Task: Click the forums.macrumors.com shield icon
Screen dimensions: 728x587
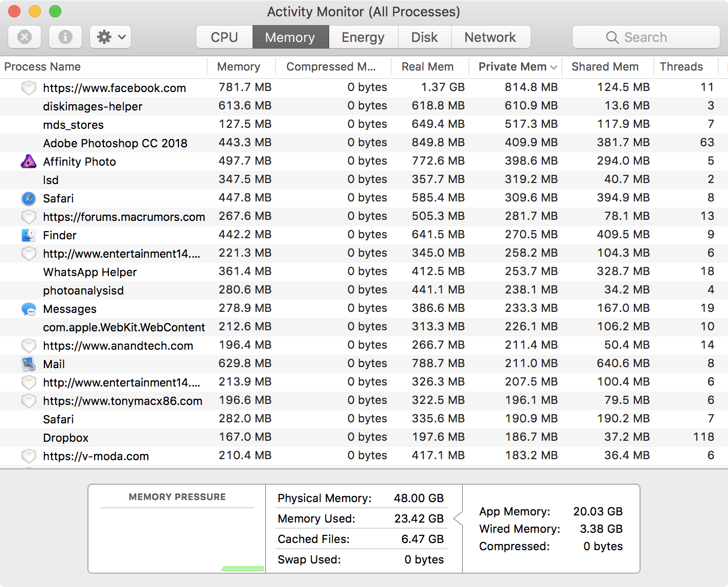Action: click(x=29, y=217)
